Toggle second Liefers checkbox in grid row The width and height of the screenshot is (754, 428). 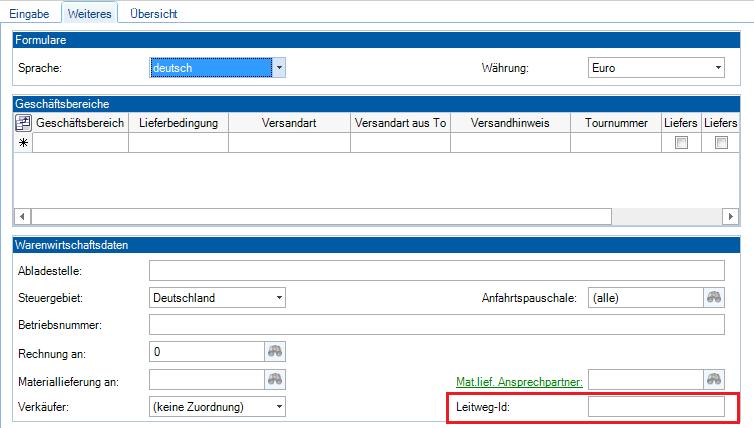(721, 143)
